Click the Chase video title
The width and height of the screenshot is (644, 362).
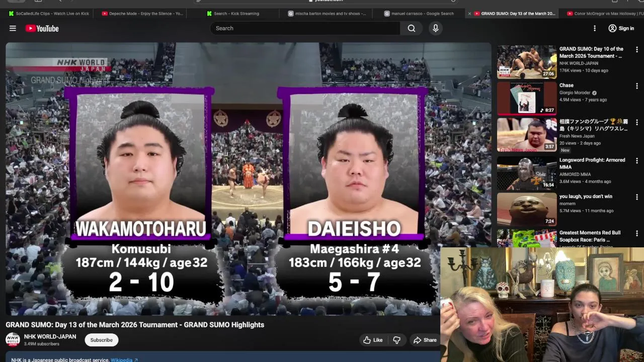[567, 85]
